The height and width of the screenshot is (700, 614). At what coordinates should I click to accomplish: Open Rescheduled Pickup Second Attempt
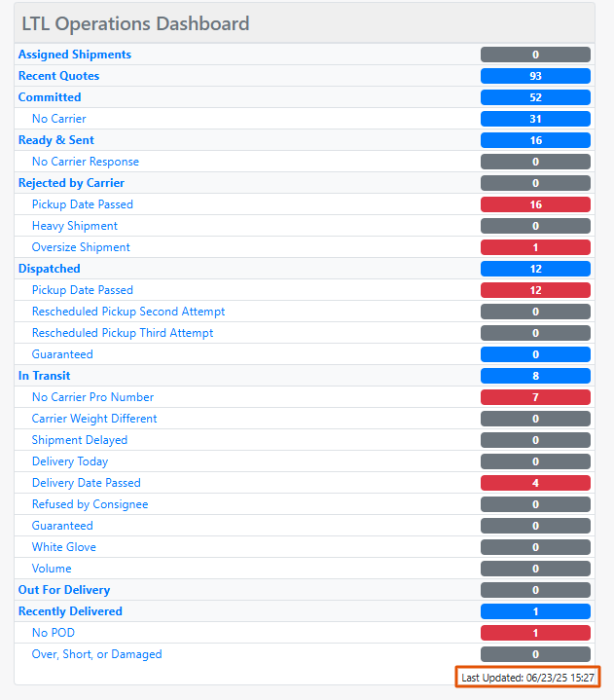point(128,312)
